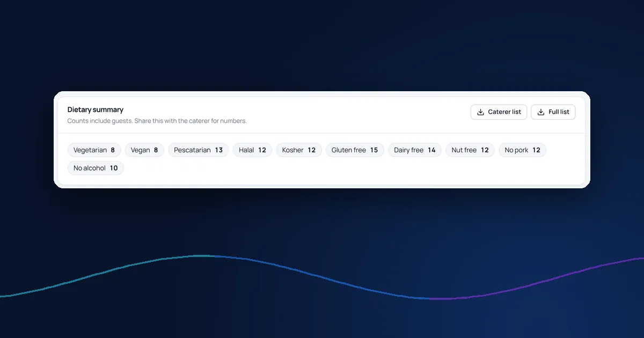This screenshot has width=644, height=338.
Task: Choose the Pescatarian 13 chip
Action: [199, 150]
